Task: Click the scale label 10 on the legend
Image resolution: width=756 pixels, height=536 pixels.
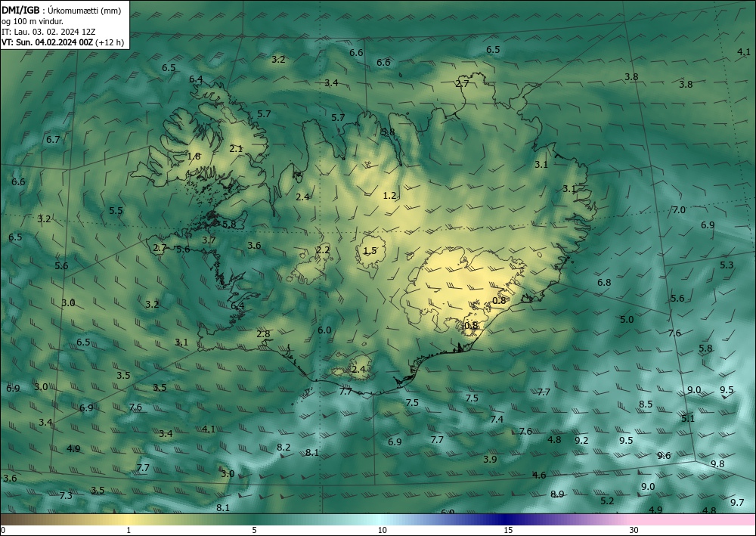Action: coord(382,530)
